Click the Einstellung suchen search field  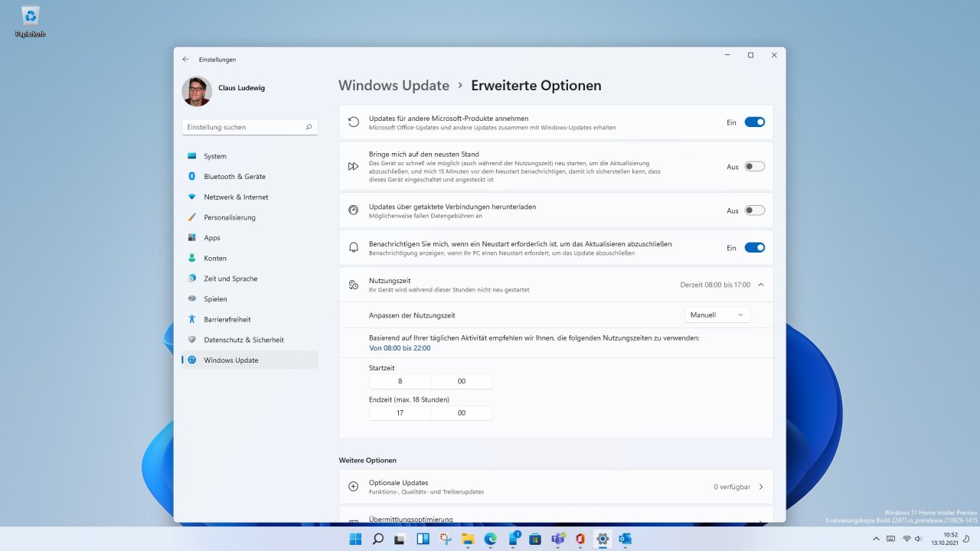(x=250, y=127)
